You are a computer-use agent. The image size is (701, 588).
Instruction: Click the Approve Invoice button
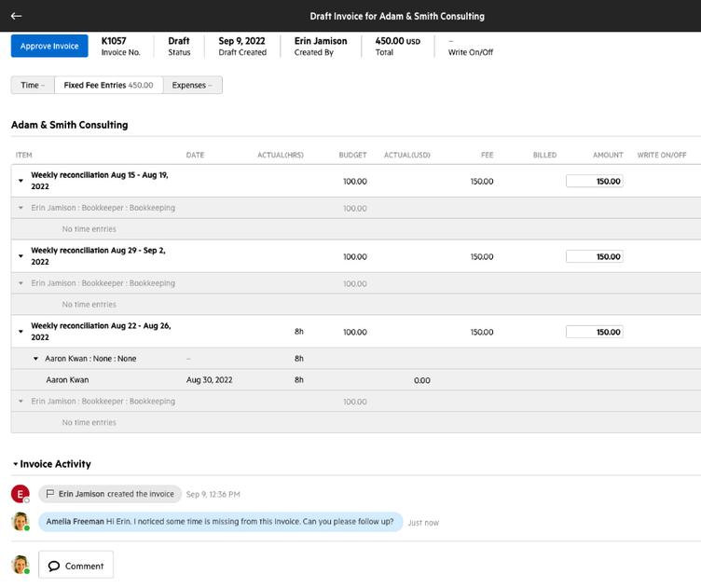[49, 46]
